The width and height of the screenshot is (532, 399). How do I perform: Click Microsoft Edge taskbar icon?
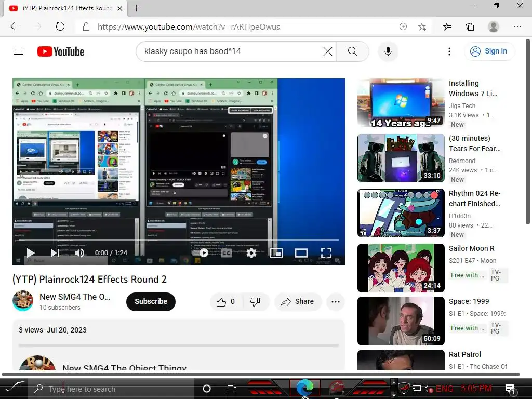point(304,388)
